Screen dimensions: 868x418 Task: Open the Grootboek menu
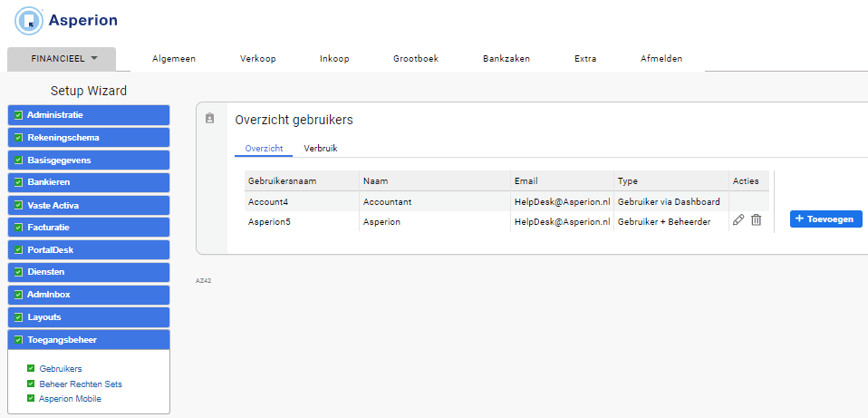tap(416, 59)
